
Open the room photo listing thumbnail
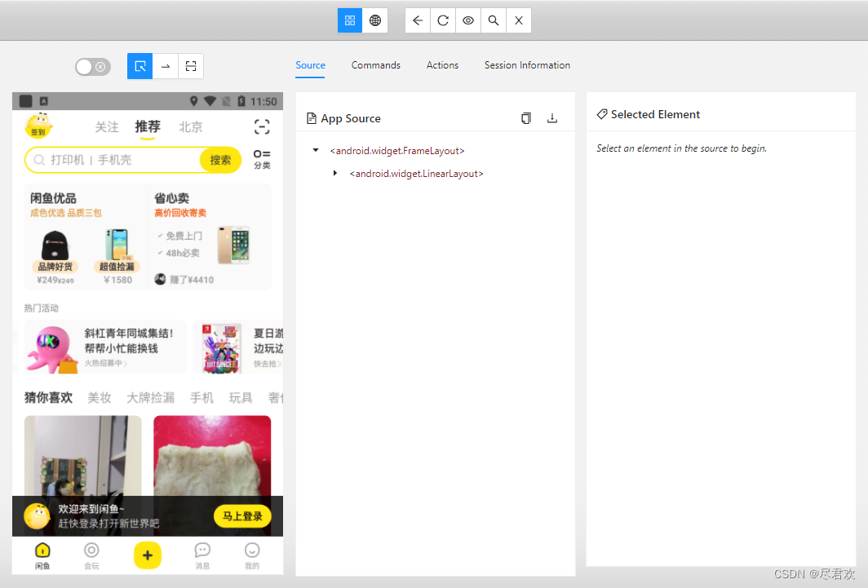click(83, 456)
